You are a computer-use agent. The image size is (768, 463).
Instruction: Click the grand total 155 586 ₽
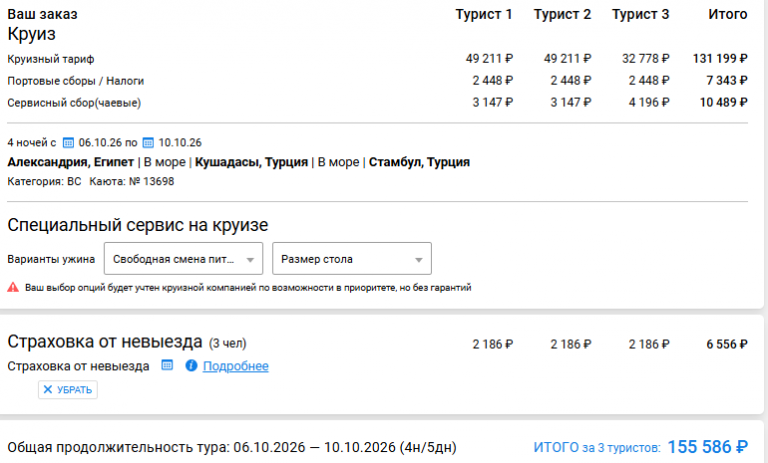pyautogui.click(x=707, y=447)
